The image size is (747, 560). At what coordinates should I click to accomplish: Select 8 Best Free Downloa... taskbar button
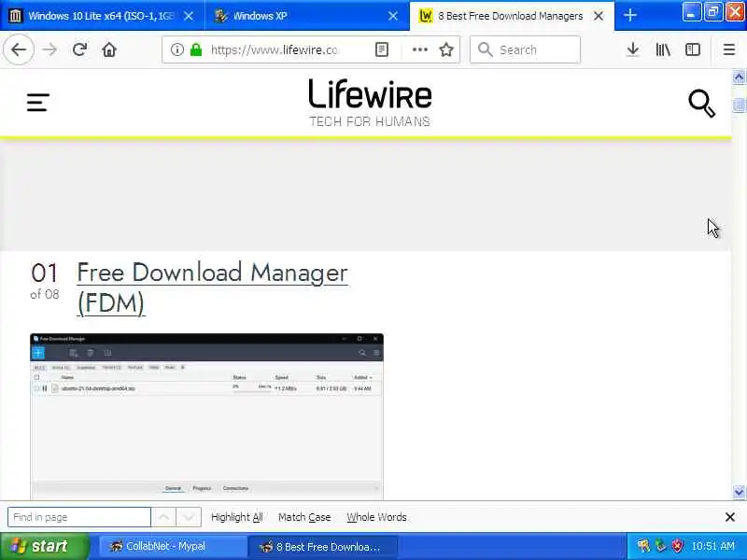[x=322, y=547]
